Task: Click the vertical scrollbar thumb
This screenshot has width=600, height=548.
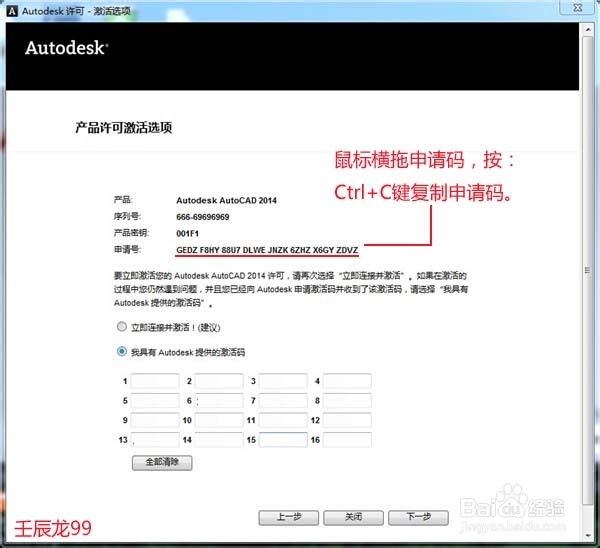Action: click(588, 271)
